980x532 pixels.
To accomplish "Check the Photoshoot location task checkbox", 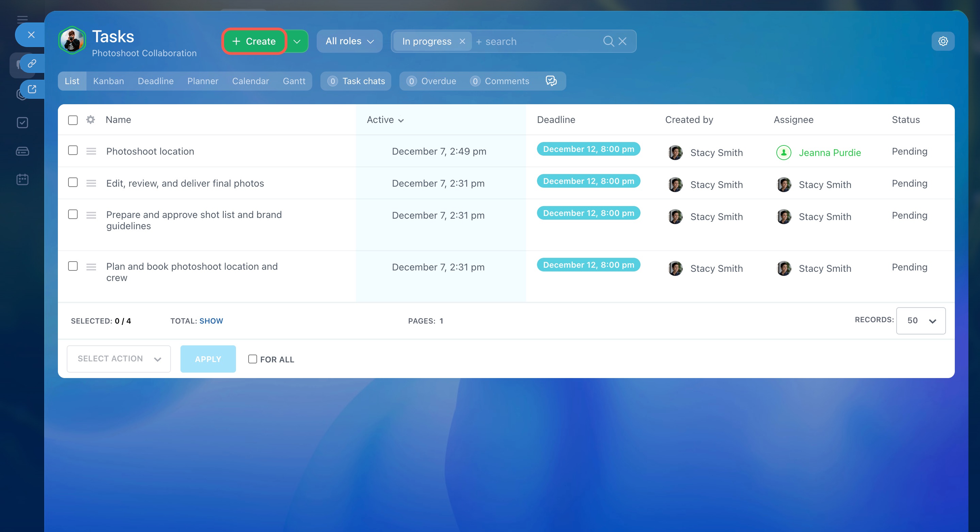I will (73, 151).
